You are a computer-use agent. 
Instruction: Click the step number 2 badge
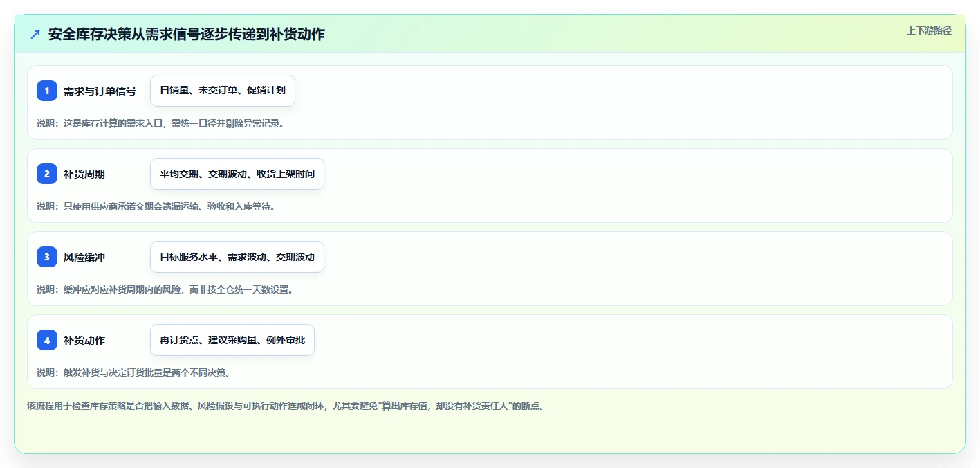(x=47, y=174)
